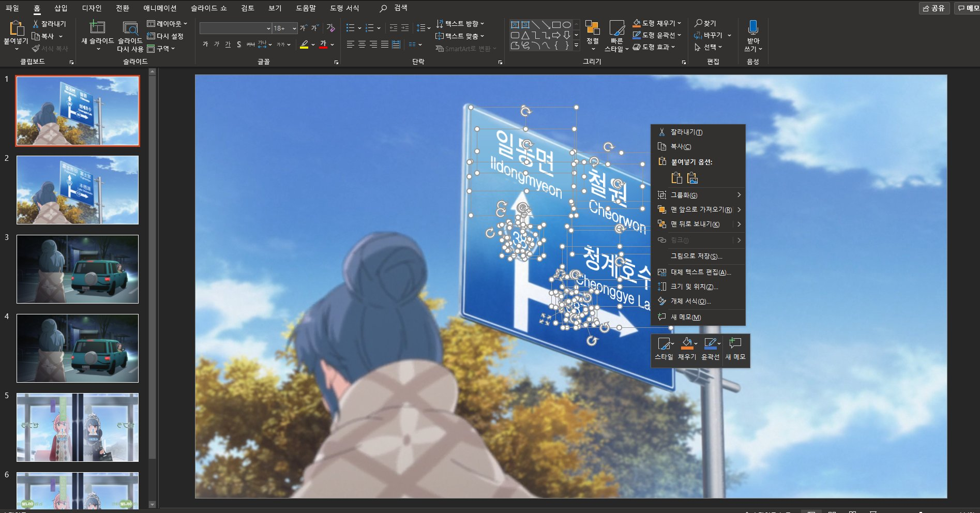Image resolution: width=980 pixels, height=513 pixels.
Task: Expand the 구역 section dropdown
Action: click(x=161, y=49)
